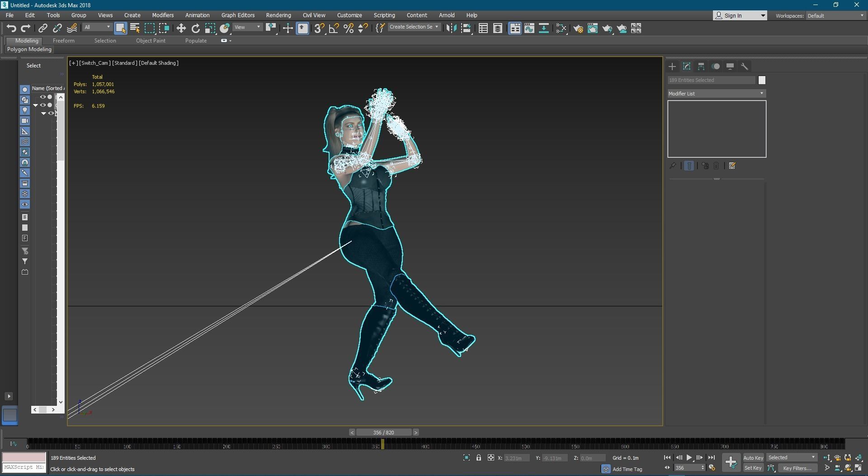Viewport: 868px width, 476px height.
Task: Click the Undo arrow icon
Action: pos(11,29)
